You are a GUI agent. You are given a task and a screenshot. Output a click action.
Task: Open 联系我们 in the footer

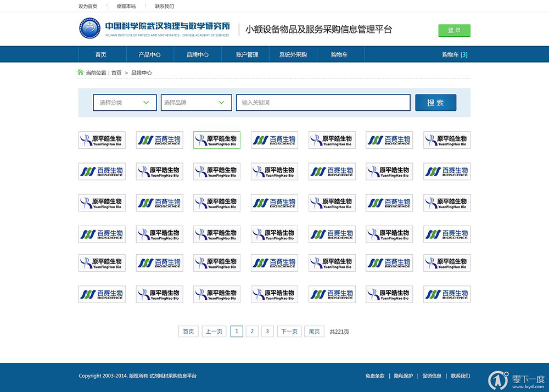(461, 376)
